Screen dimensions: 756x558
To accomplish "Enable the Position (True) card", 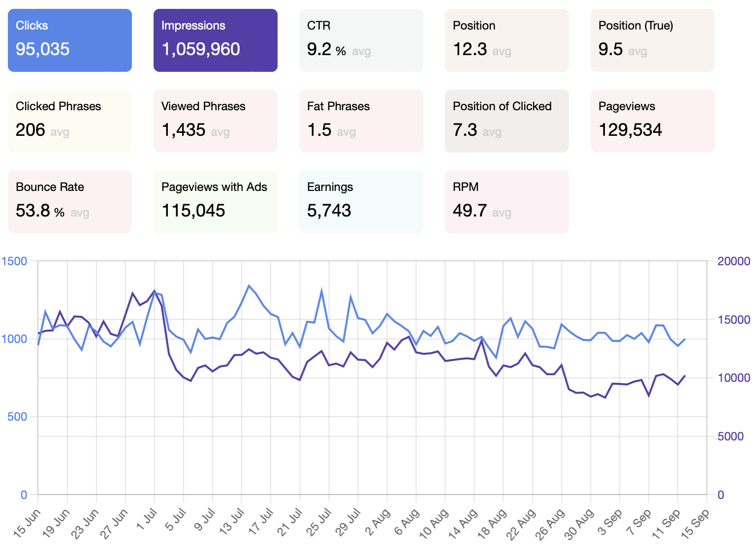I will coord(653,40).
